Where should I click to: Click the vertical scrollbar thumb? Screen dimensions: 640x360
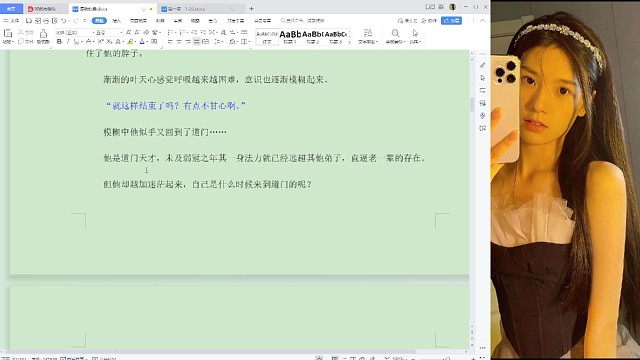(x=472, y=104)
